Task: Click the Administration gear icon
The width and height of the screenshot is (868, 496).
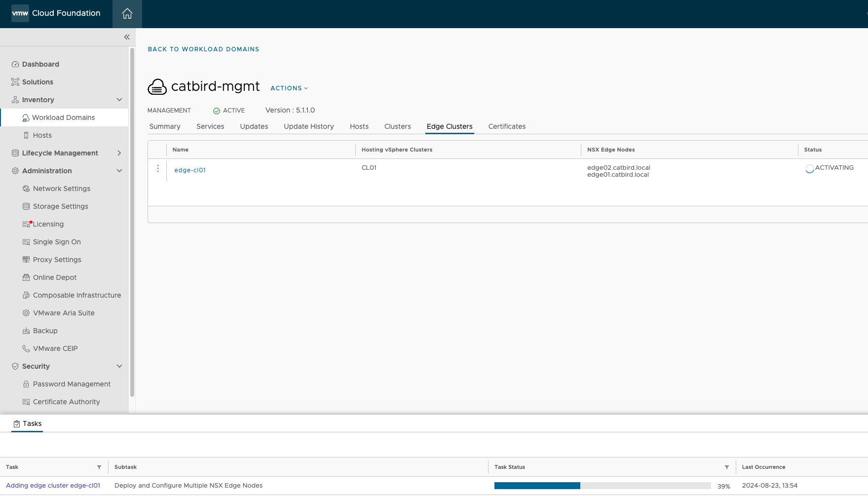Action: (15, 171)
